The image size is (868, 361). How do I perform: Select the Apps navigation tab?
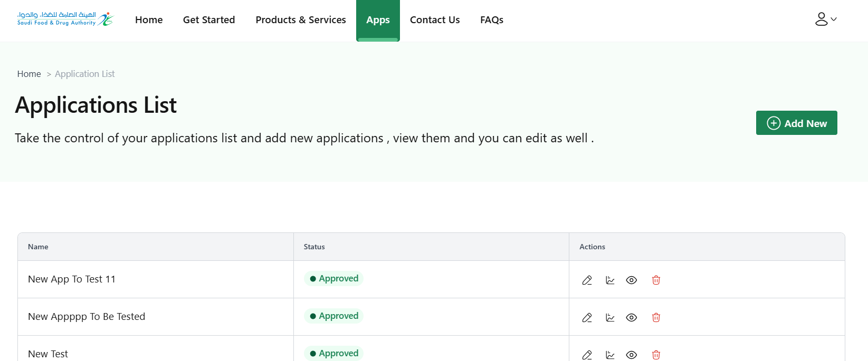[378, 20]
